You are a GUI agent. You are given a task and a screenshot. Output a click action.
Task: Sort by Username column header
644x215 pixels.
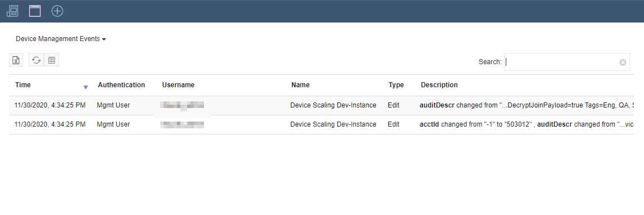point(178,85)
